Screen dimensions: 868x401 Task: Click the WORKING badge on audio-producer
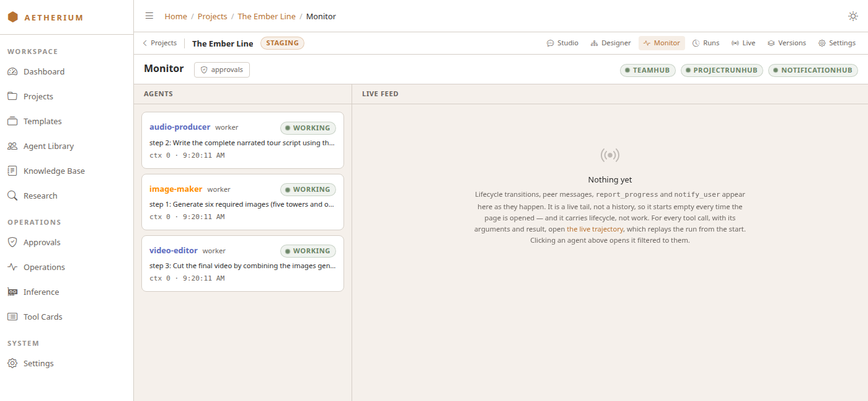tap(308, 128)
